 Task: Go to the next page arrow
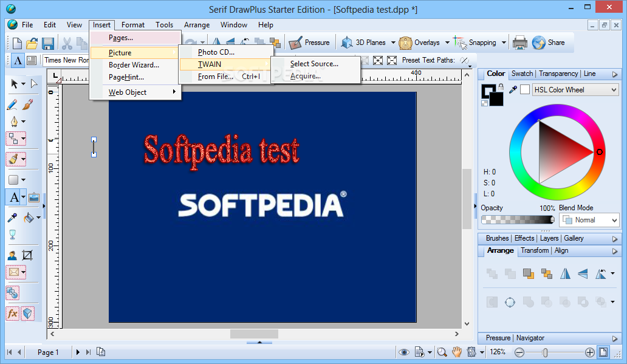tap(78, 352)
